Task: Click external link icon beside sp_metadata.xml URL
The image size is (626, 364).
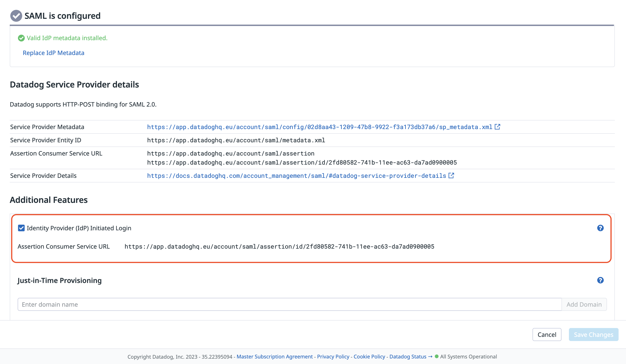Action: click(x=497, y=127)
